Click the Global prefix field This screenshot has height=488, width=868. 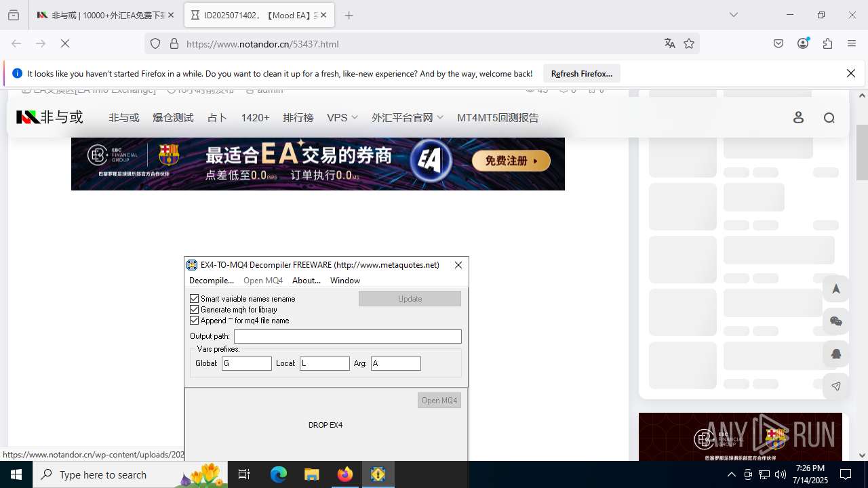(247, 363)
